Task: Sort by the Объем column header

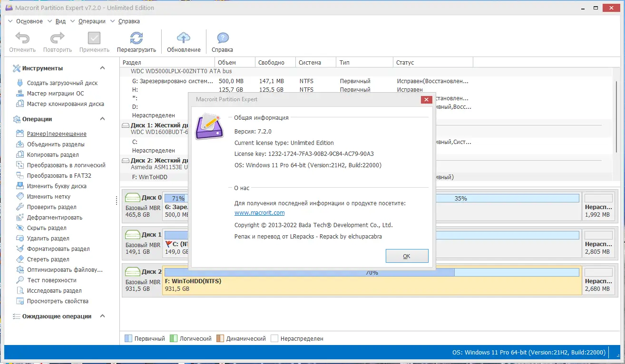Action: (x=235, y=62)
